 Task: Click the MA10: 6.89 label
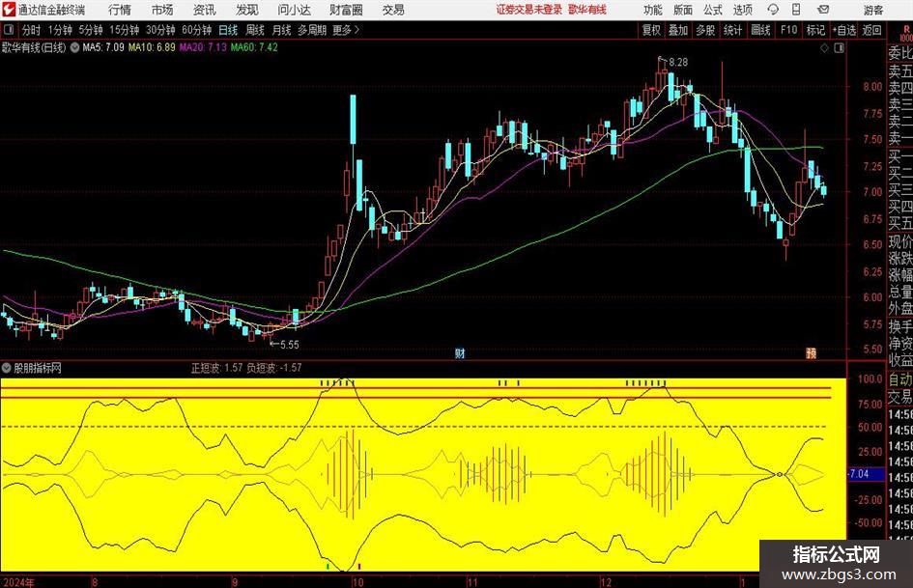coord(152,47)
